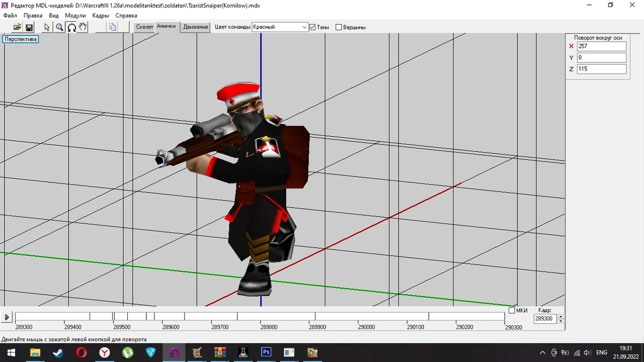Select the arrow pointer tool
644x362 pixels.
[47, 27]
